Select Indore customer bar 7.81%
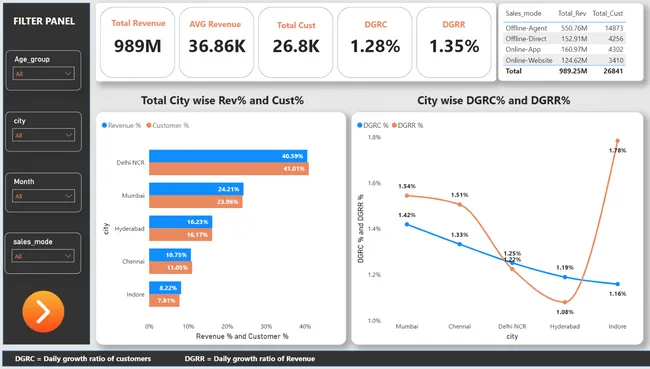 click(164, 300)
